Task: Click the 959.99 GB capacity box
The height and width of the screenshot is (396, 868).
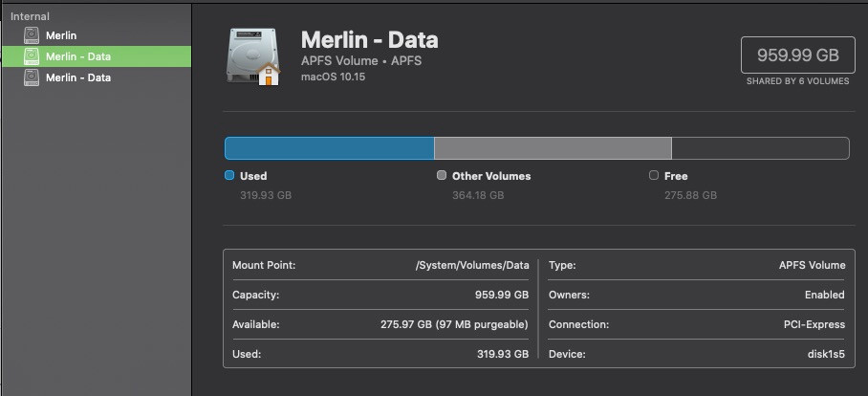Action: (x=795, y=55)
